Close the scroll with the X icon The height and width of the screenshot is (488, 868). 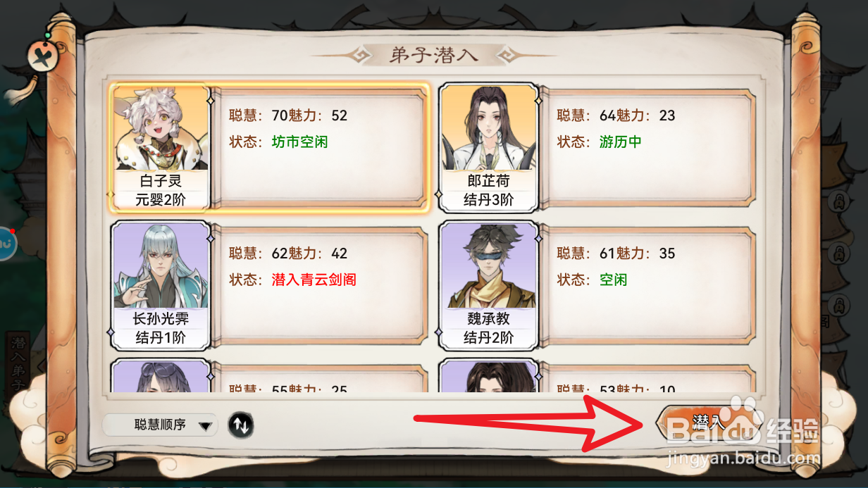point(42,55)
